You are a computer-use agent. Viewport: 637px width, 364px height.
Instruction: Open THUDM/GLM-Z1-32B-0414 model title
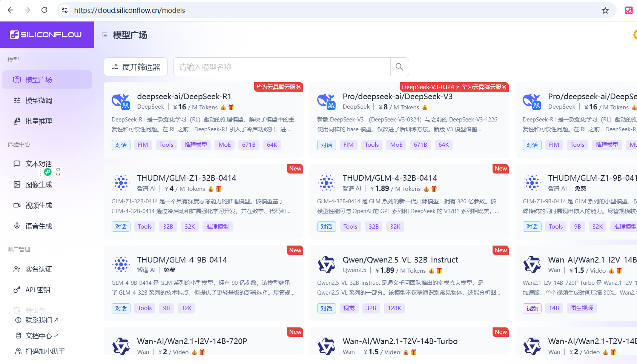pos(187,178)
